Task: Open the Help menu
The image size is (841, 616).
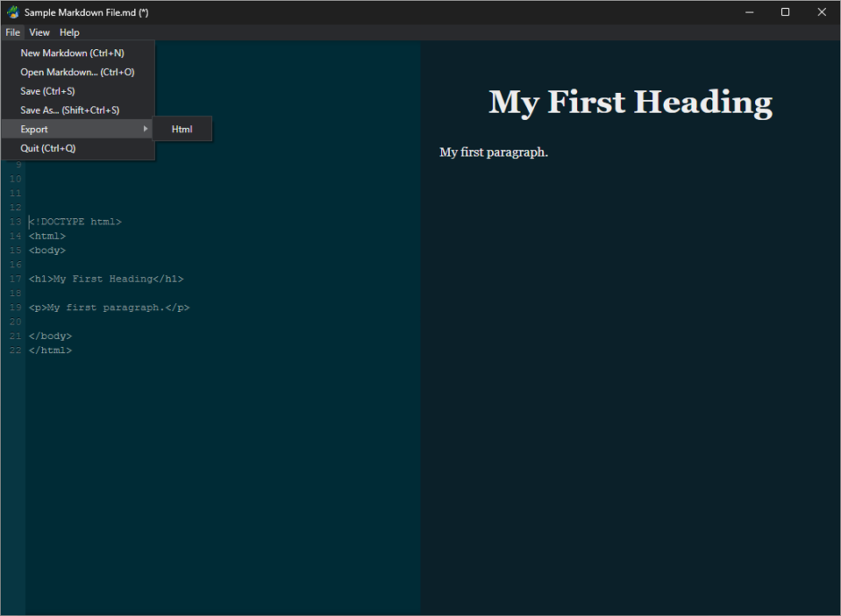Action: pos(69,33)
